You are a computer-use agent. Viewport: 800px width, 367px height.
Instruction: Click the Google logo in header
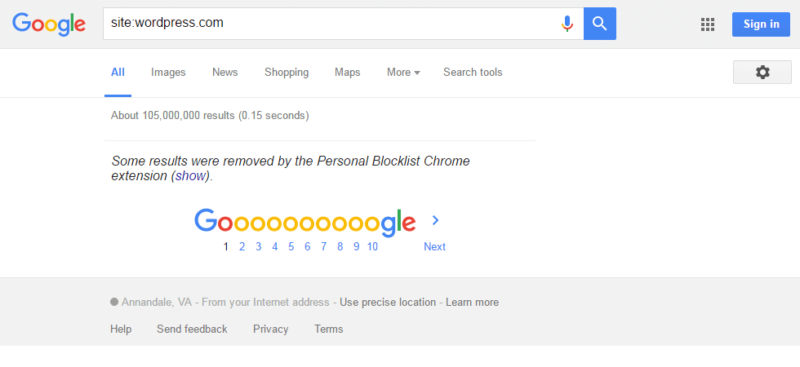coord(49,24)
